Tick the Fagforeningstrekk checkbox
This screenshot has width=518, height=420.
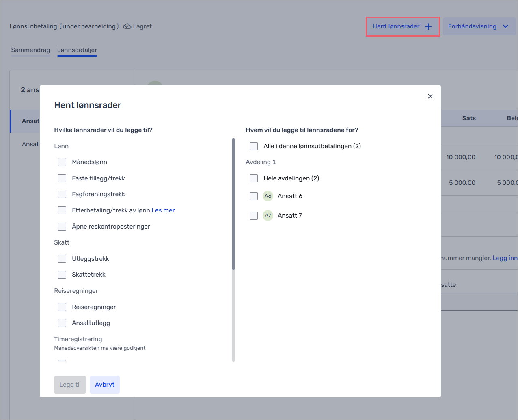point(62,194)
